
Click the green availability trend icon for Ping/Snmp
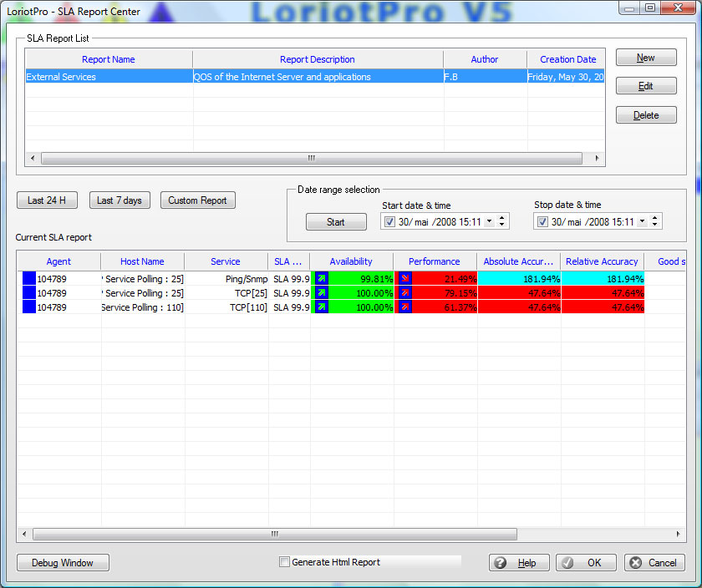tap(320, 278)
